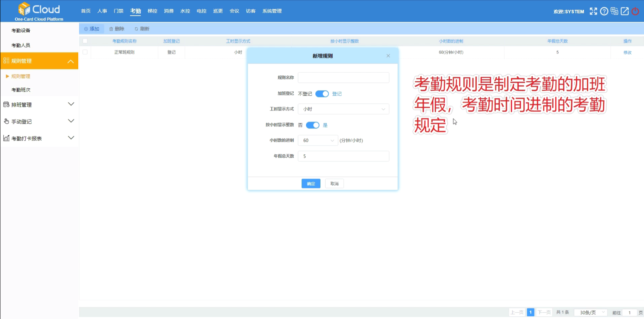Screen dimensions: 644x319
Task: Click the 确定 confirm button
Action: 311,184
